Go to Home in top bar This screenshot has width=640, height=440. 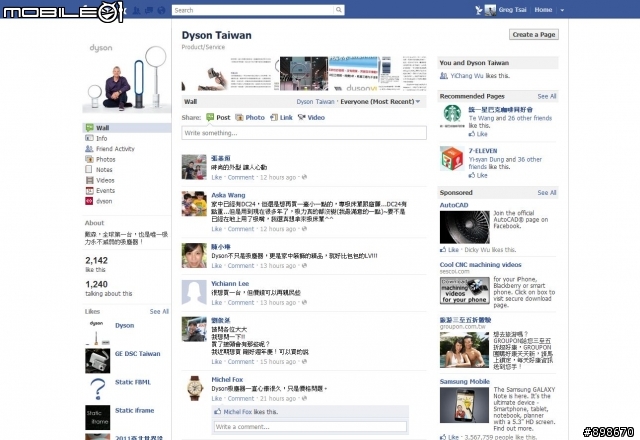[x=543, y=10]
